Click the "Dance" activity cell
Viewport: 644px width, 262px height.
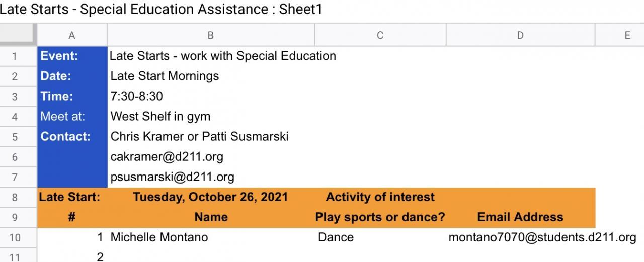click(x=336, y=237)
